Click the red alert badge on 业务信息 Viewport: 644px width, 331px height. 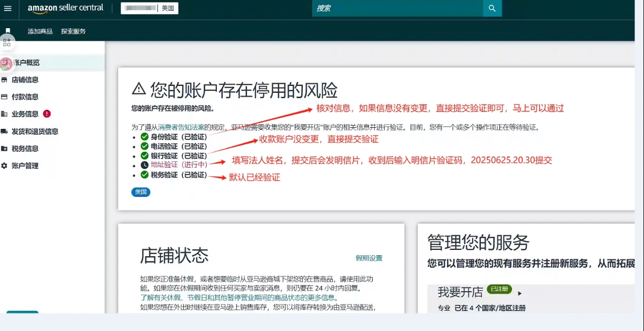point(47,114)
